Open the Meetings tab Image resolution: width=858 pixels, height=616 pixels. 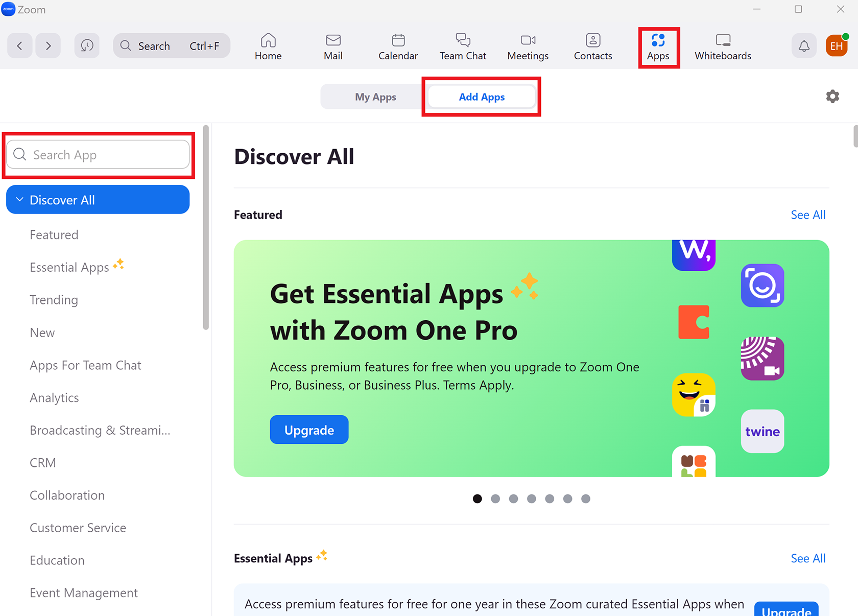[528, 47]
